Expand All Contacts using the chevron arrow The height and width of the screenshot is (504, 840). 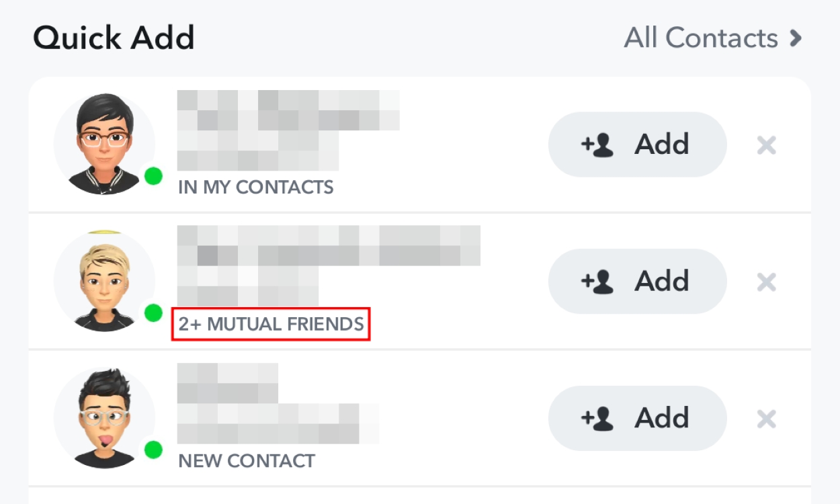point(795,38)
